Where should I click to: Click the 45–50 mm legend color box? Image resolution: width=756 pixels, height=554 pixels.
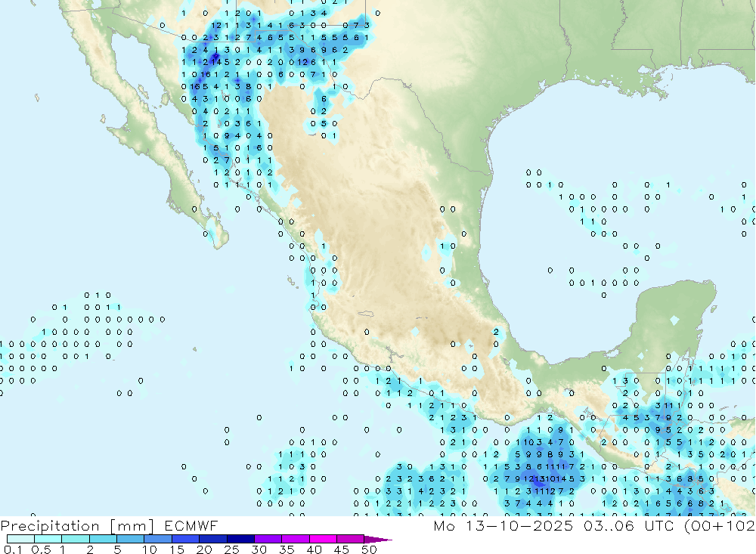[x=350, y=539]
